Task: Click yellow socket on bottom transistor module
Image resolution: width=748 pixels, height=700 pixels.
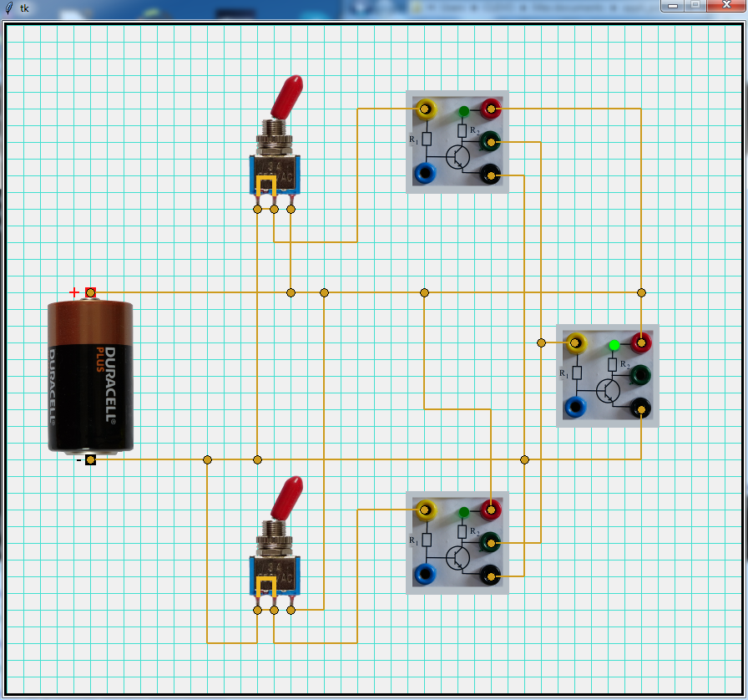Action: tap(425, 510)
